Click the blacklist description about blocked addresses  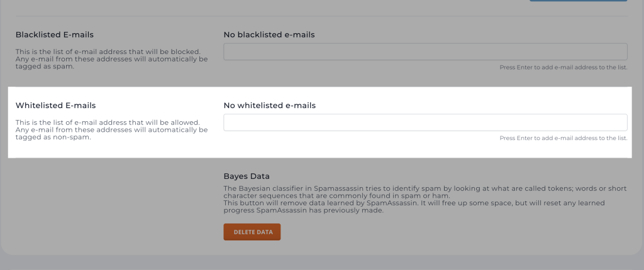108,51
